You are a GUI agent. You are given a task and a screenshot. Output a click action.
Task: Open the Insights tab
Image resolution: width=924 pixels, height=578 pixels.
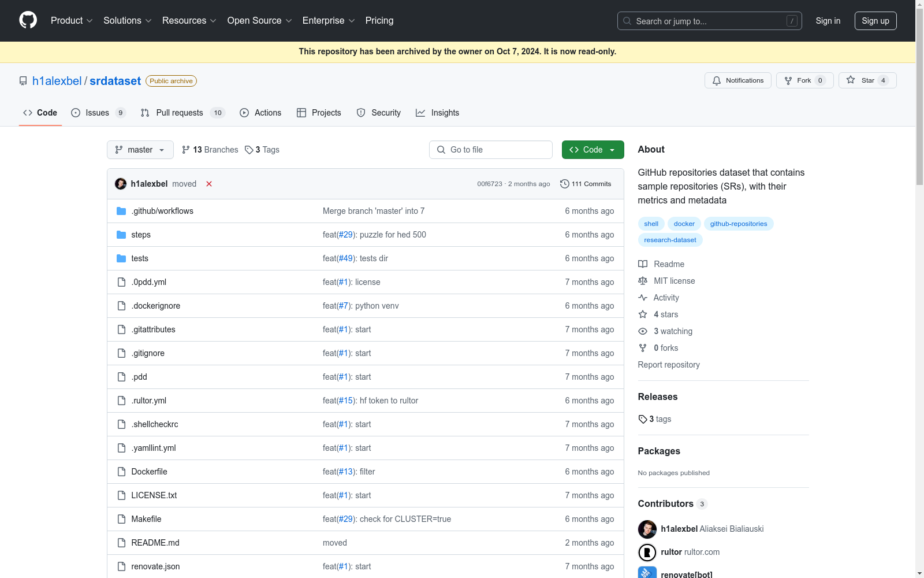[438, 113]
